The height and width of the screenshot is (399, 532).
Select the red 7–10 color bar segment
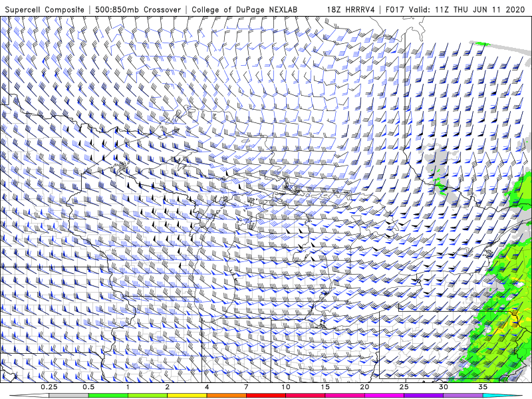coord(266,396)
